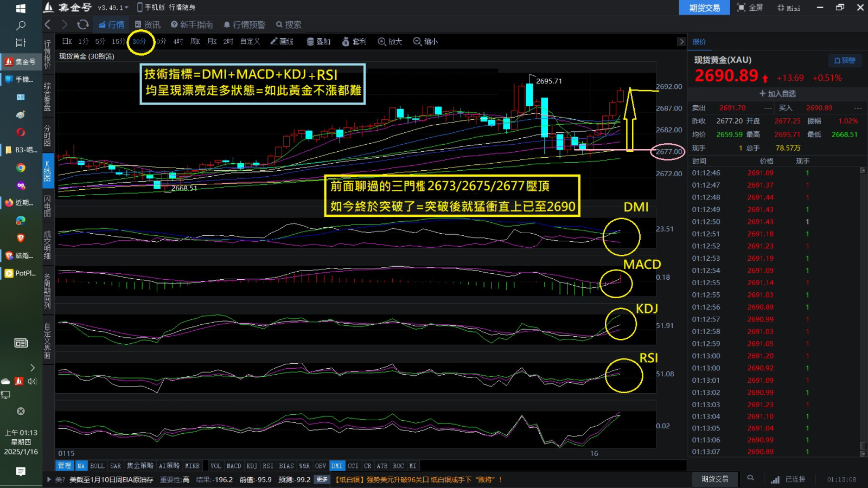Viewport: 868px width, 488px height.
Task: Enter 全屏 fullscreen mode
Action: pos(750,8)
